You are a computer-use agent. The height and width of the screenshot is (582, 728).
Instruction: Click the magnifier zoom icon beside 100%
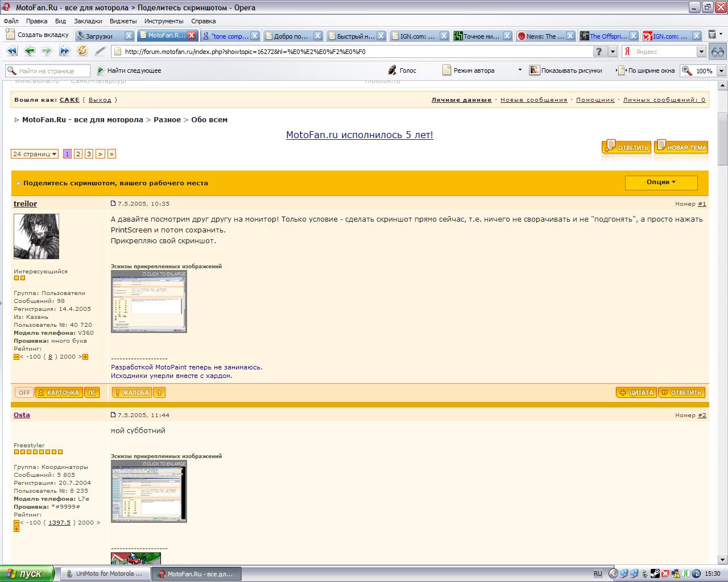687,70
